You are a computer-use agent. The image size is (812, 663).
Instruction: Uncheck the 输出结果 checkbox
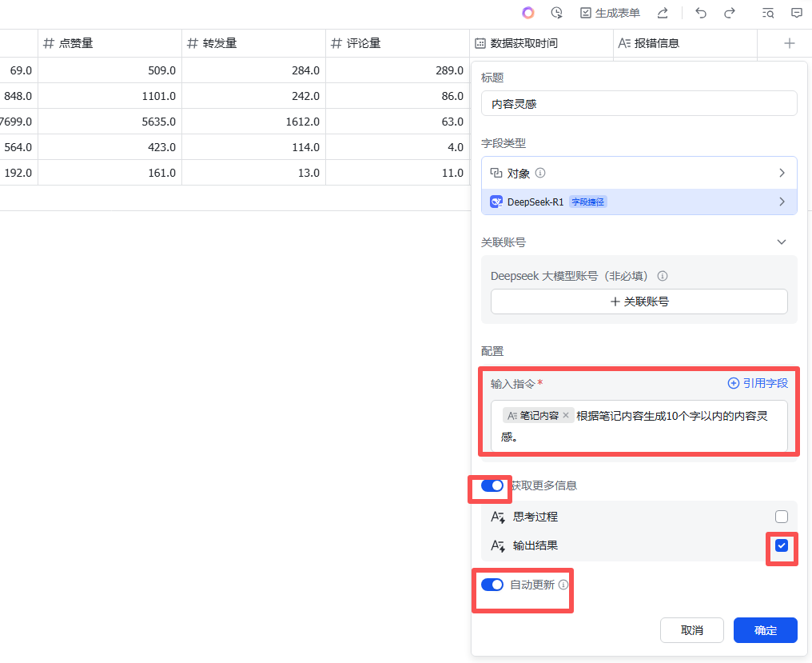tap(781, 546)
